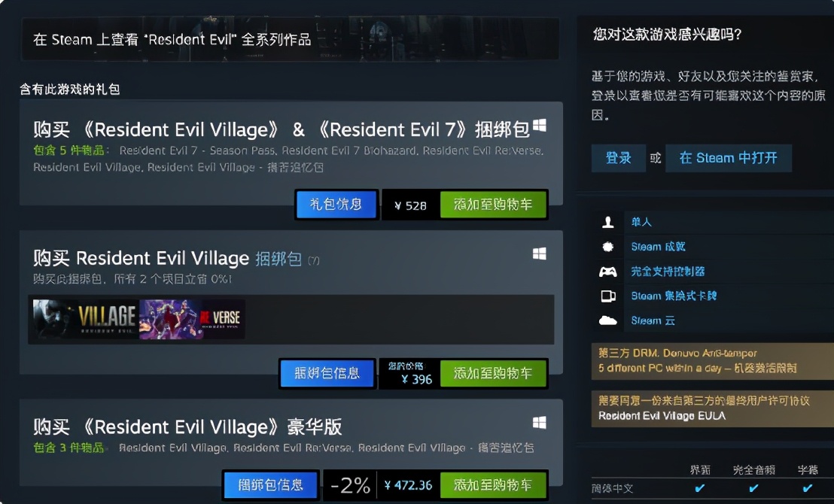
Task: Open the Re:Verse game thumbnail
Action: [x=192, y=319]
